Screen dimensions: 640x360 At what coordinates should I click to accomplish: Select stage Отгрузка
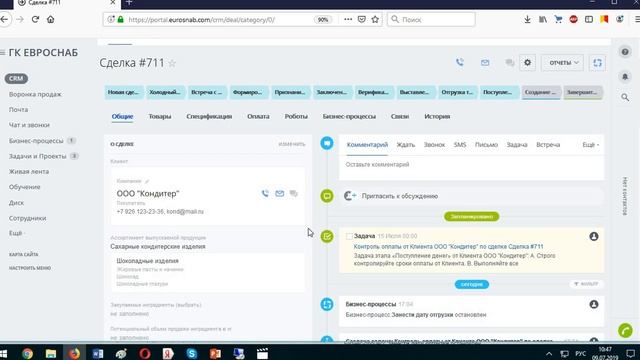coord(458,92)
